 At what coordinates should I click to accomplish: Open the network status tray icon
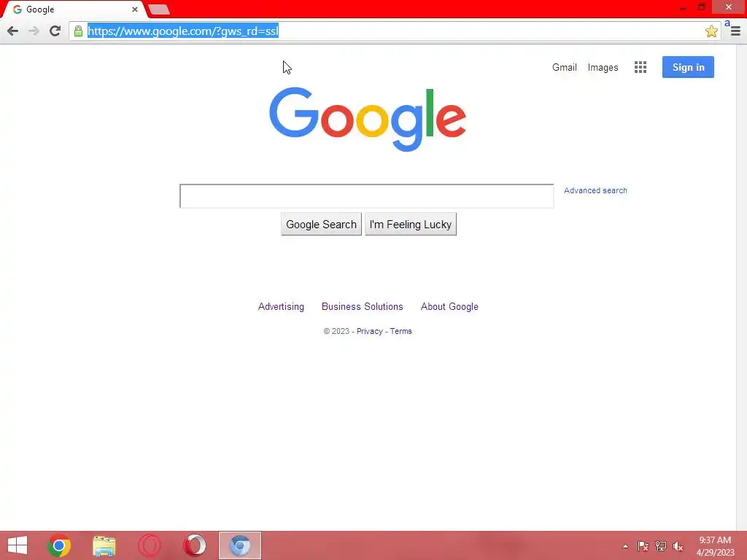660,546
